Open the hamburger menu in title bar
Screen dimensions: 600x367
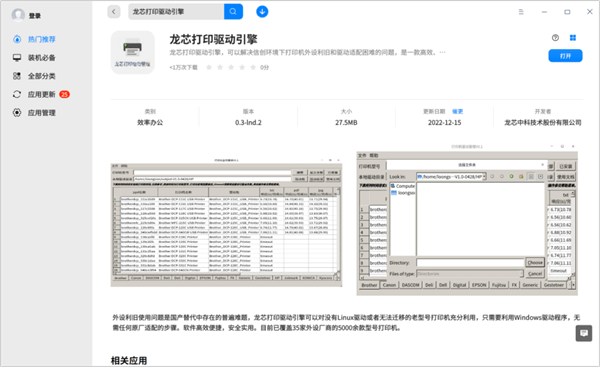(x=521, y=12)
